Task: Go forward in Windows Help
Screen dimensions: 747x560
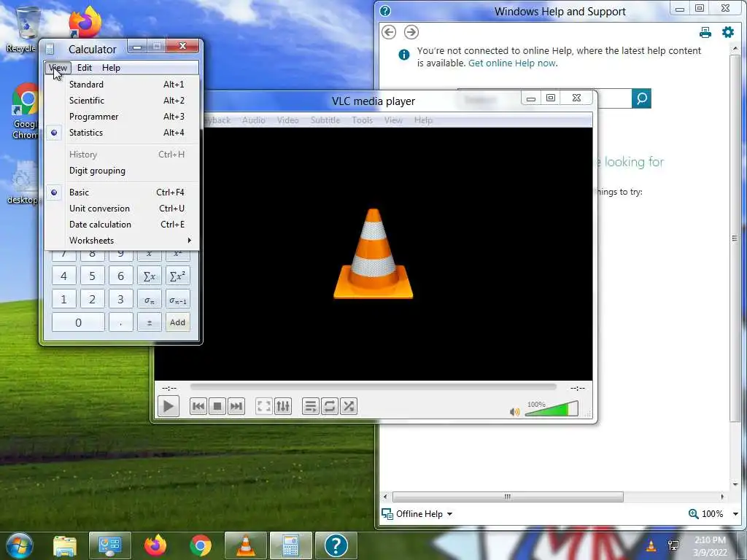Action: click(x=411, y=32)
